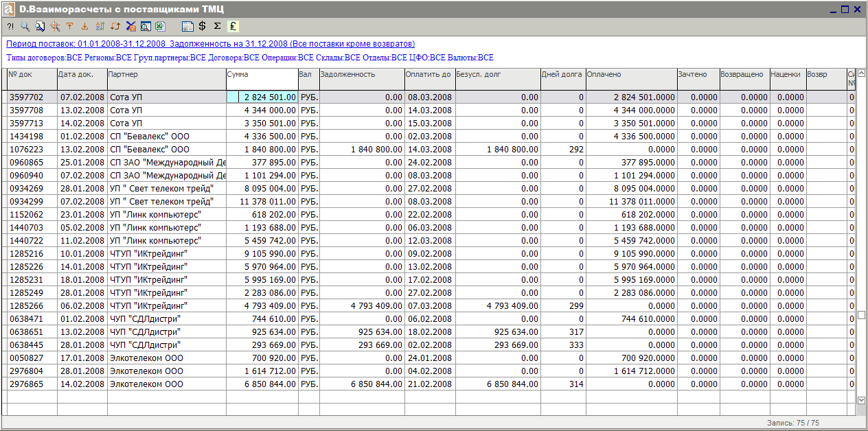Click date 14.02.2008 for Сота УП
This screenshot has height=431, width=868.
pyautogui.click(x=82, y=124)
